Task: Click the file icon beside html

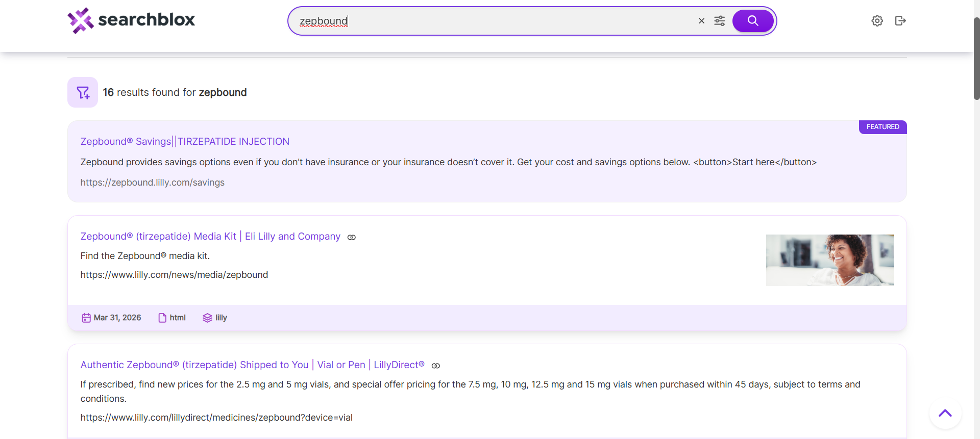Action: 162,318
